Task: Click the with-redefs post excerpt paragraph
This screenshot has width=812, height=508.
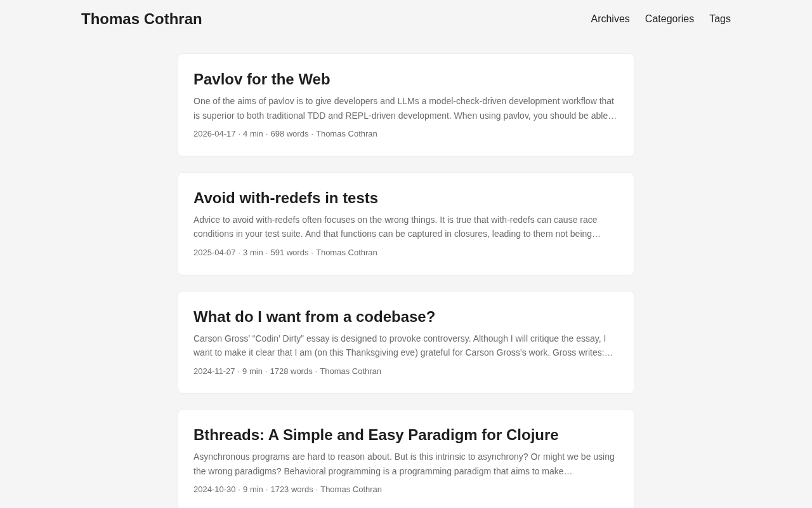Action: 397,227
